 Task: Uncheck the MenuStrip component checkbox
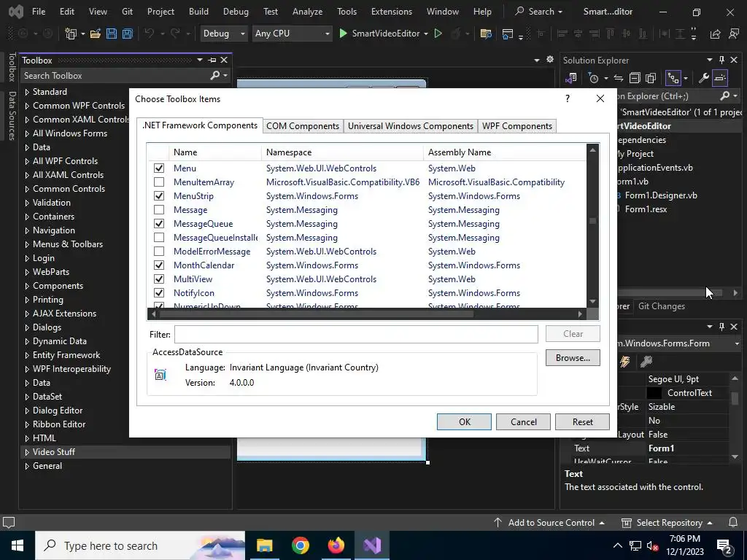[159, 195]
